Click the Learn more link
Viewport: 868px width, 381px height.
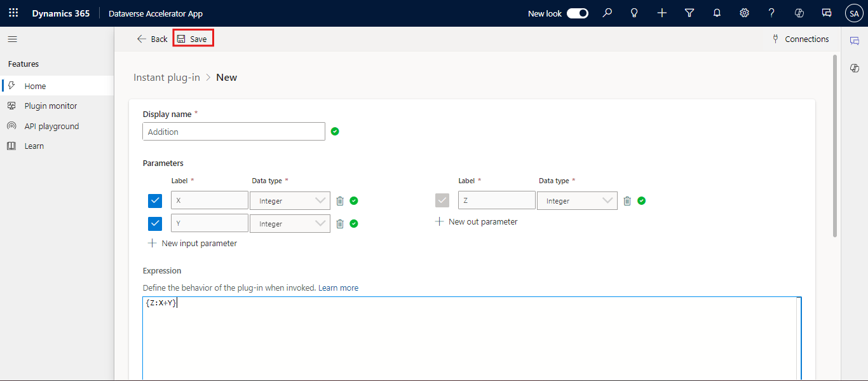pos(339,287)
